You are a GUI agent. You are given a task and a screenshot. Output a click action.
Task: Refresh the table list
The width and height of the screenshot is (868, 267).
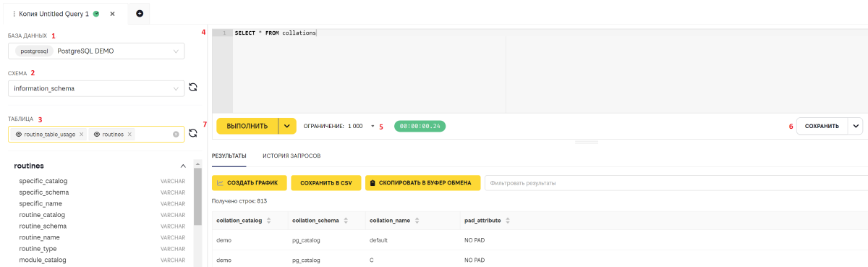193,133
